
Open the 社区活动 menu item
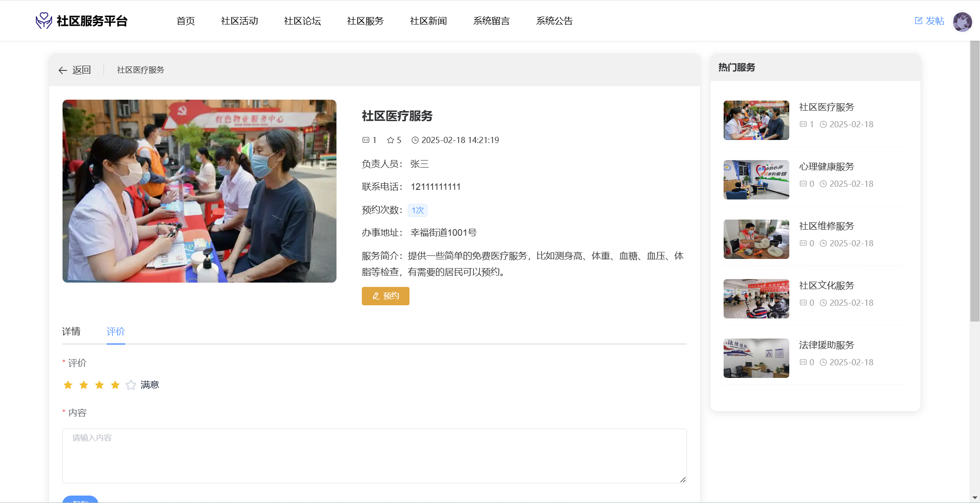[x=239, y=21]
